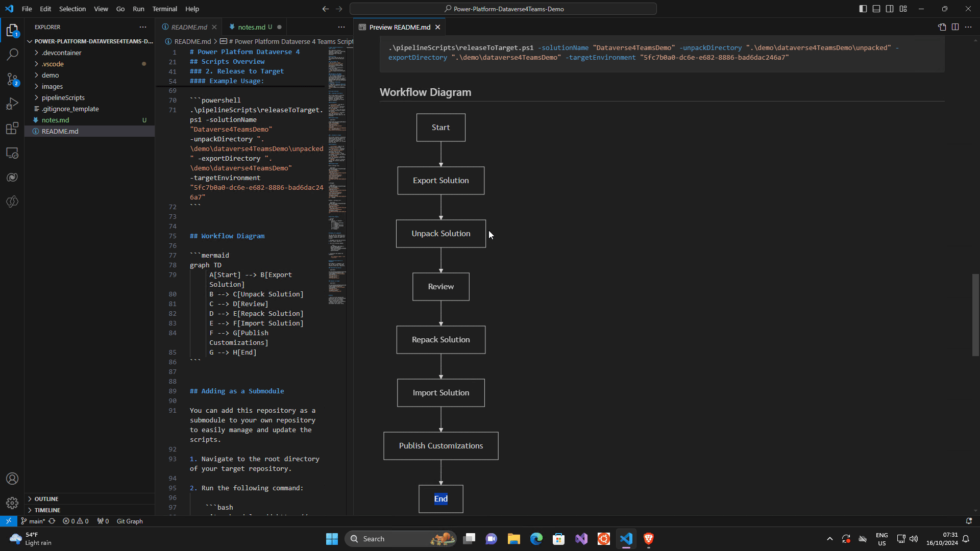Open the Remote Explorer icon
The width and height of the screenshot is (980, 551).
(x=12, y=153)
